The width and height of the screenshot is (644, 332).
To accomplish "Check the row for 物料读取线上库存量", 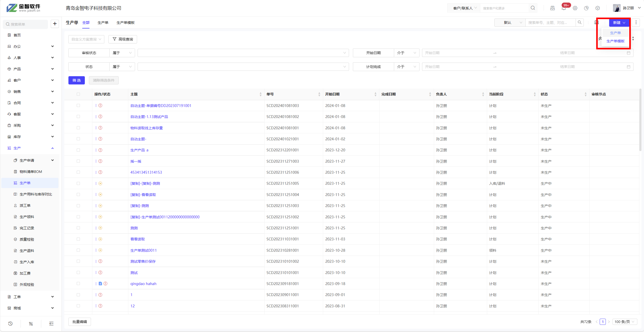I will (78, 128).
